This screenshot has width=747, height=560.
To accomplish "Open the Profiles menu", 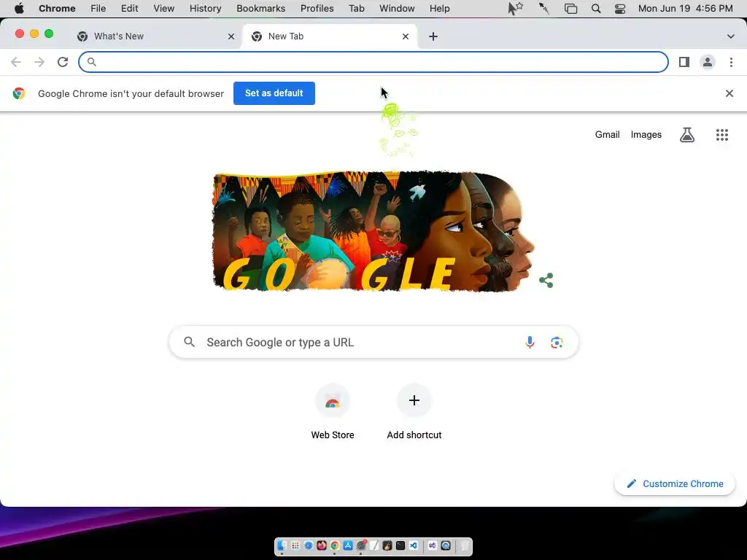I will pos(317,9).
